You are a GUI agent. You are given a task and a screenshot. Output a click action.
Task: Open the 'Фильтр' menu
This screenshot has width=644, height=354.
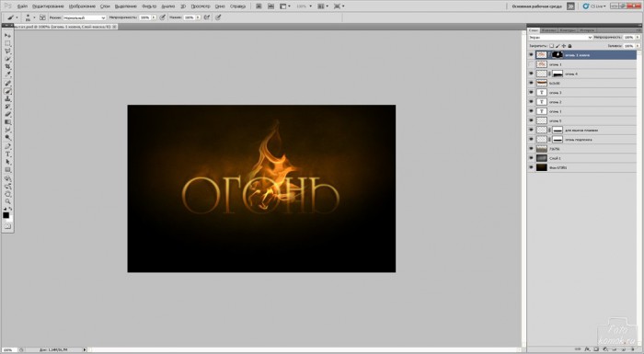149,6
